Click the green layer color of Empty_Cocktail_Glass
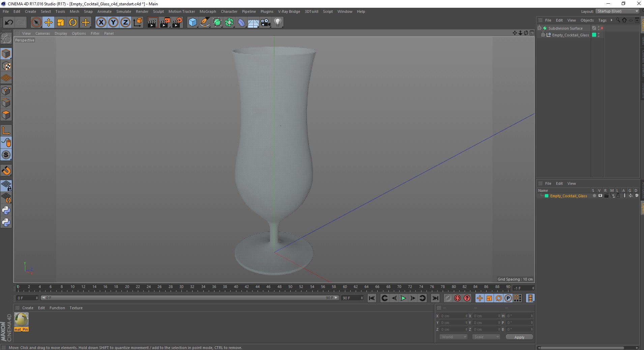Image resolution: width=644 pixels, height=350 pixels. click(546, 196)
